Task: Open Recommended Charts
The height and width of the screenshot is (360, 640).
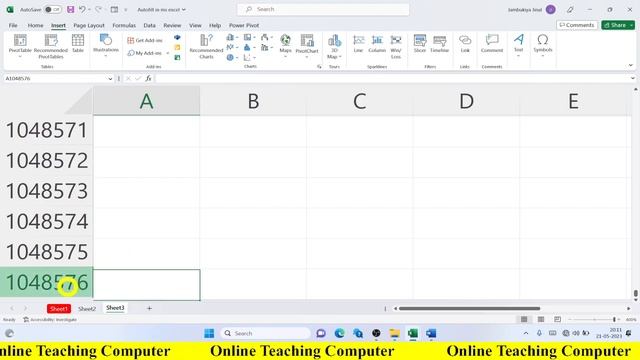Action: [x=206, y=46]
